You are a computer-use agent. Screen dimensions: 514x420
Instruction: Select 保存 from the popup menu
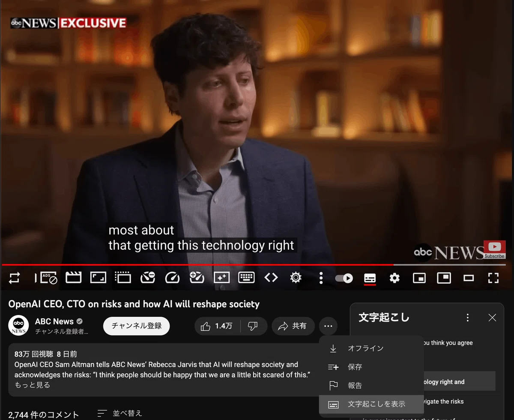click(x=371, y=367)
